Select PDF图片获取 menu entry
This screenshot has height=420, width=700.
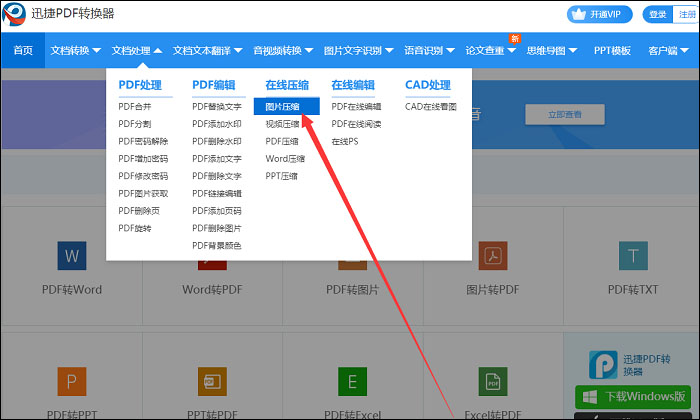pyautogui.click(x=143, y=194)
